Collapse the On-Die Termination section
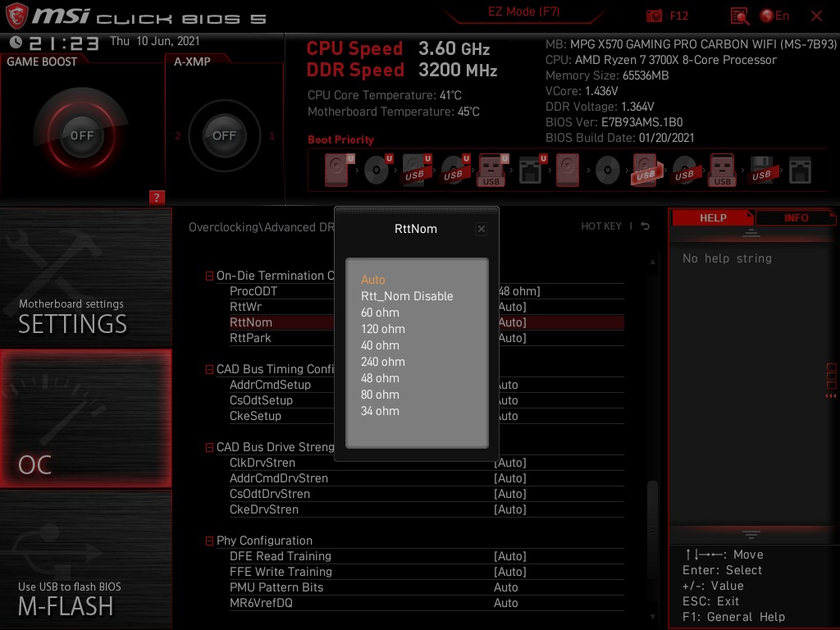 pyautogui.click(x=209, y=276)
